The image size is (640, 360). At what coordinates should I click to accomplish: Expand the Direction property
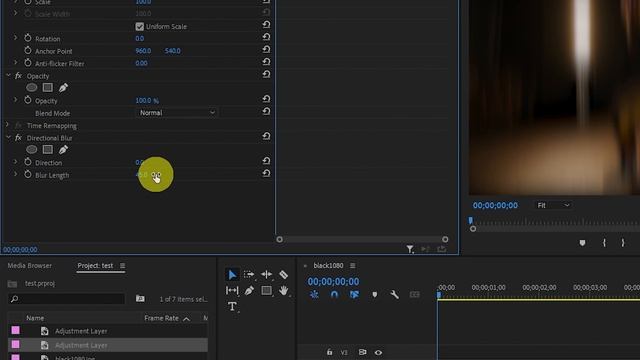point(16,162)
